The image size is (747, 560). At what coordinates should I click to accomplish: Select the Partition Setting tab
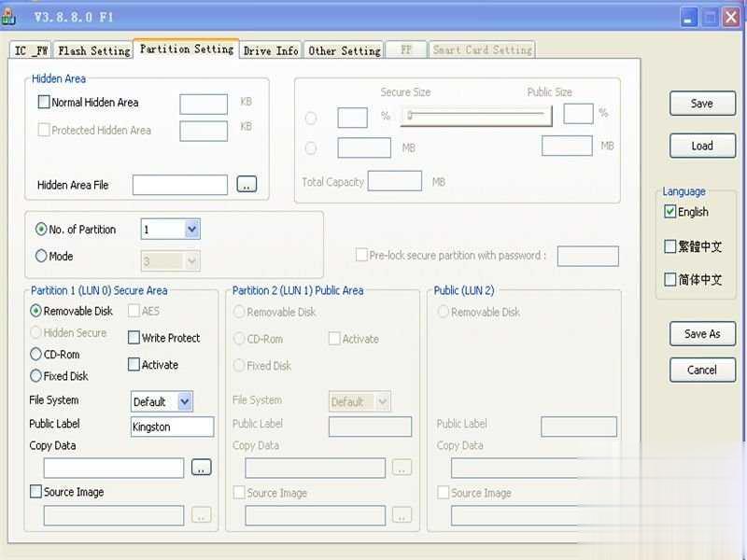pos(186,49)
